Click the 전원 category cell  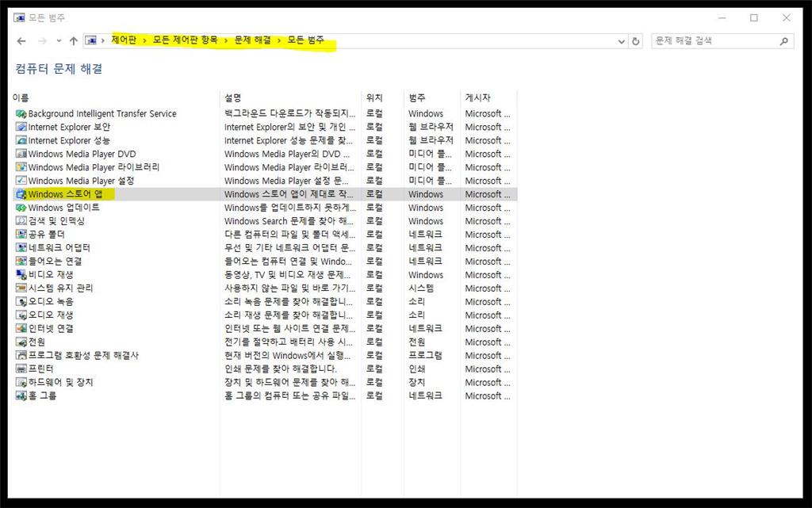[417, 342]
